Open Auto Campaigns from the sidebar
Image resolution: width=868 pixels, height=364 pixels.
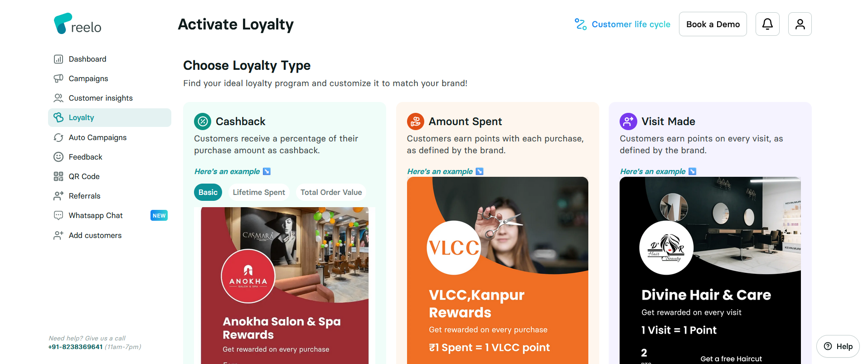[x=58, y=137]
